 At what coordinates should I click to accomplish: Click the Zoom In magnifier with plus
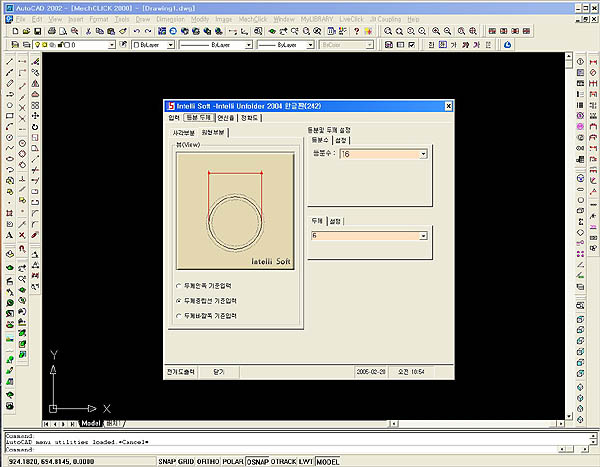[x=436, y=31]
